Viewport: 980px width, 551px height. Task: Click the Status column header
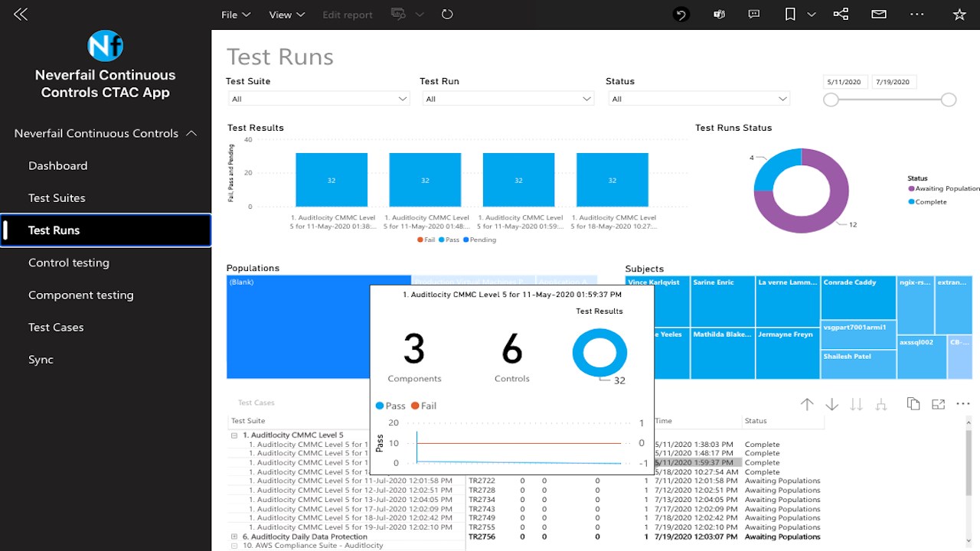pos(756,421)
